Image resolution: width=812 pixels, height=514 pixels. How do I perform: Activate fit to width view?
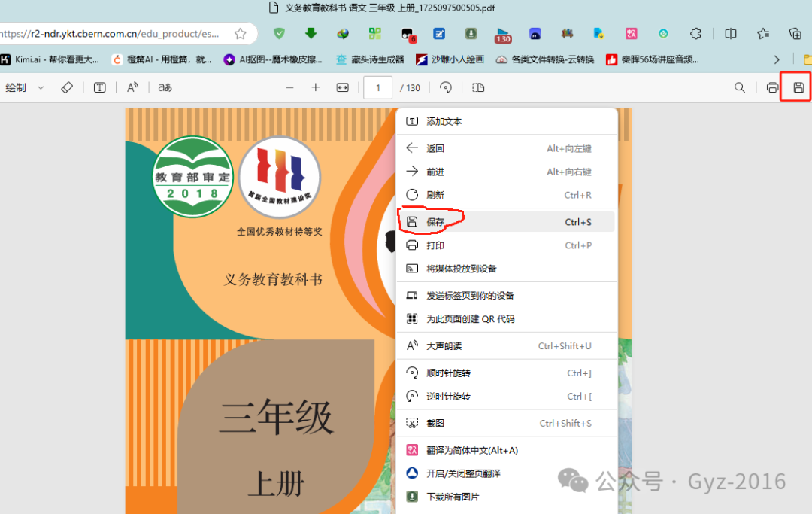tap(342, 87)
